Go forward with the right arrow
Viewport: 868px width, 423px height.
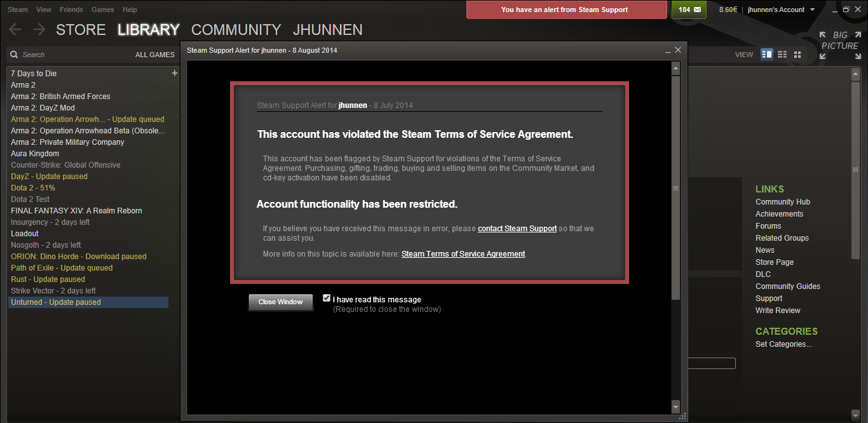[x=39, y=29]
